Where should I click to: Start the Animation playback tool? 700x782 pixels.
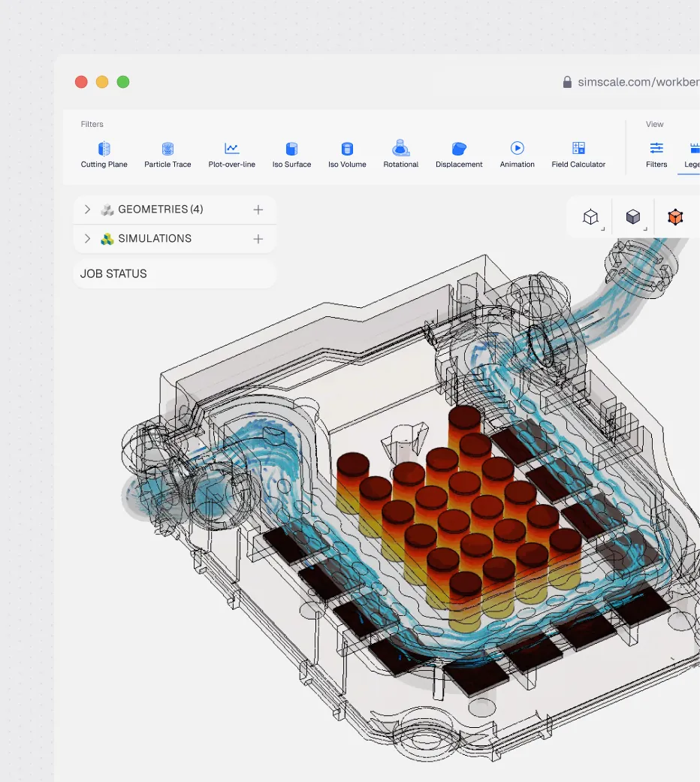[x=517, y=155]
